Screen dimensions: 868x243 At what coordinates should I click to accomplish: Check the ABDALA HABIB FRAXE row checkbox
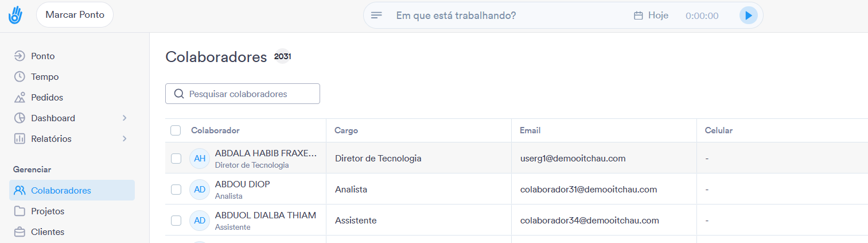pyautogui.click(x=176, y=159)
